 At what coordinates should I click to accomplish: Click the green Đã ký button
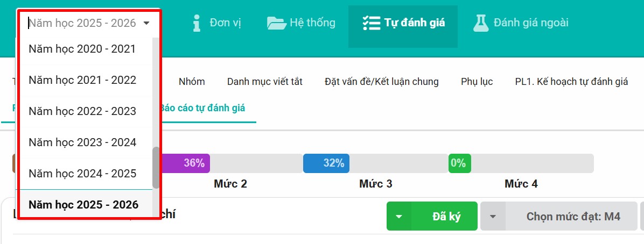tap(446, 217)
